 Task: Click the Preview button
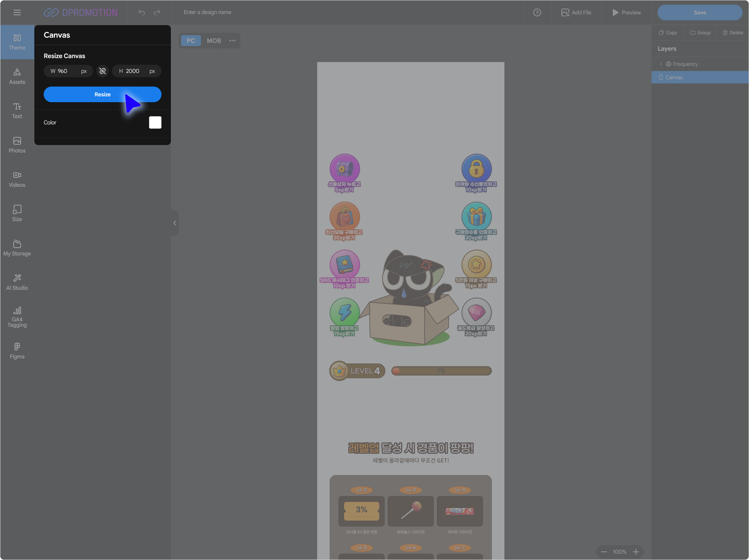(x=627, y=12)
